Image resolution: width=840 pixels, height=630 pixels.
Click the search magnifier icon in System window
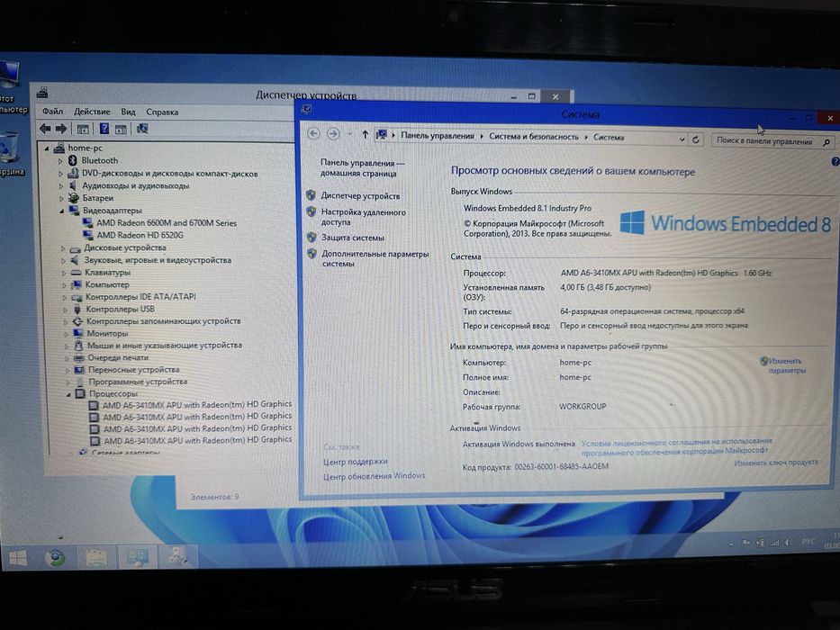[826, 142]
